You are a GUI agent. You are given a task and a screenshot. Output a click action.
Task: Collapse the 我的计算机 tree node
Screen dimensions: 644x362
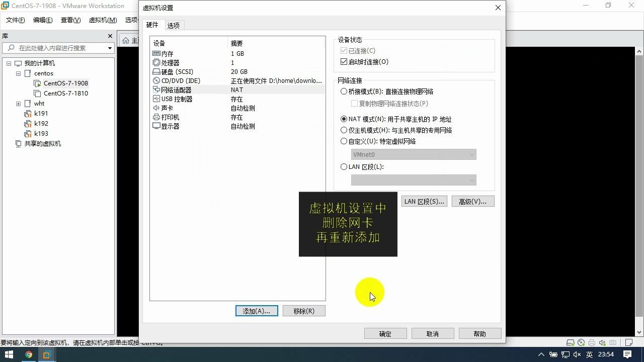(x=9, y=63)
